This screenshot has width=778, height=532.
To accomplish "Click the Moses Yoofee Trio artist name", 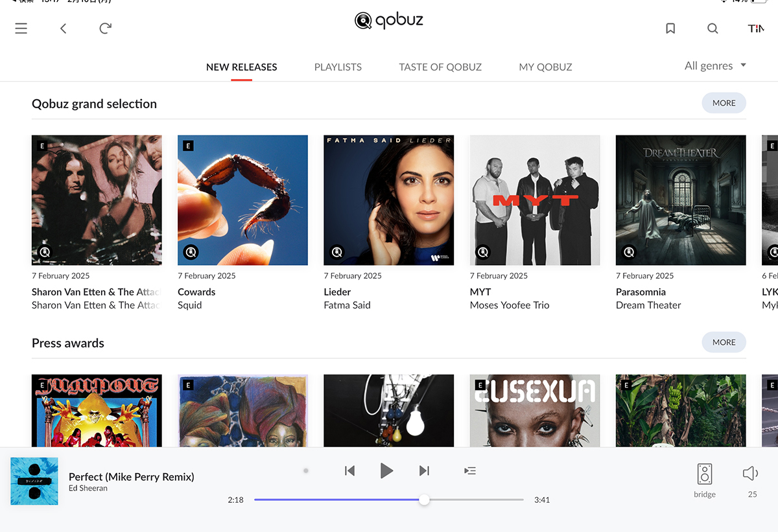I will [x=510, y=305].
